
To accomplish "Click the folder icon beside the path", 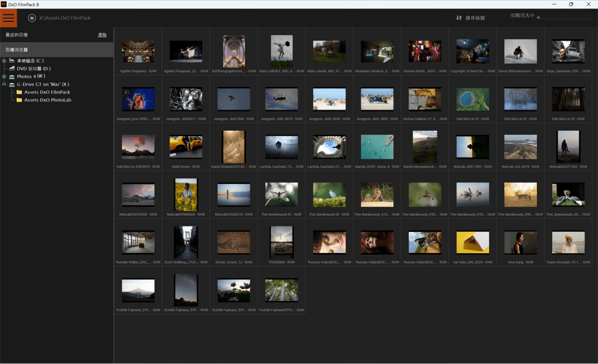I will (32, 18).
